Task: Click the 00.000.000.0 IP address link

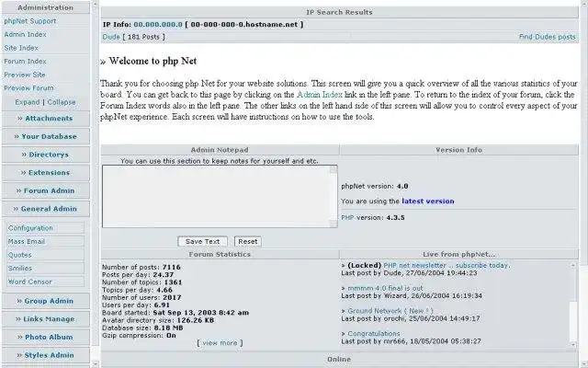Action: (x=158, y=25)
